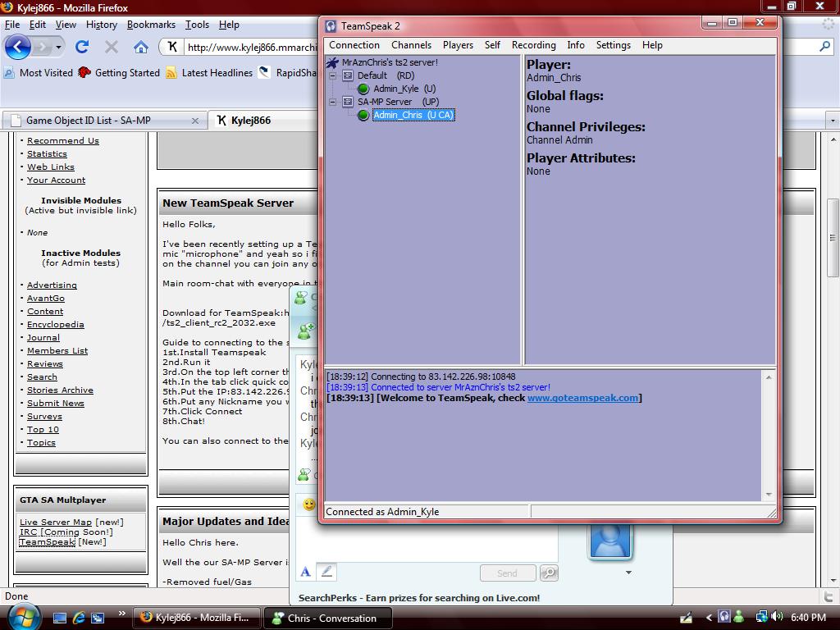Image resolution: width=840 pixels, height=630 pixels.
Task: Go to the Firefox Home icon
Action: [x=141, y=47]
